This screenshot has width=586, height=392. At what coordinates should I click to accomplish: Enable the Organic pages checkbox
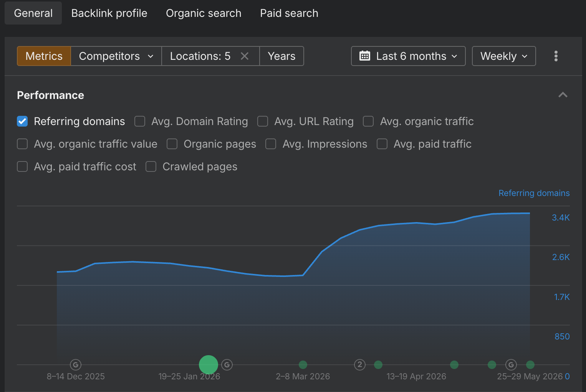click(x=172, y=144)
